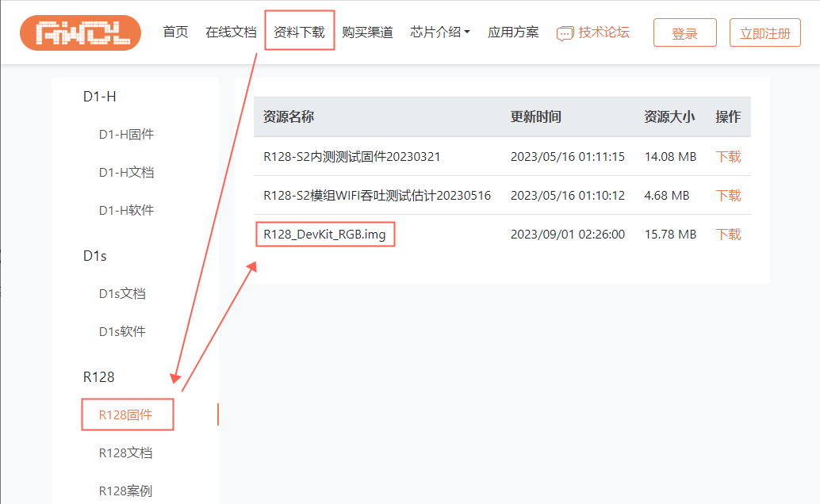820x504 pixels.
Task: Click the 立即注册 button
Action: coord(764,33)
